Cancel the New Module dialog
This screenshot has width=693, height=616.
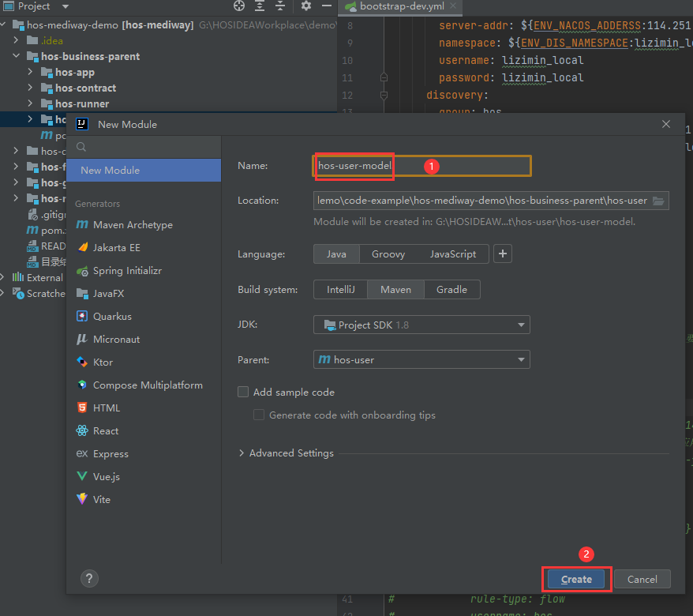[x=642, y=579]
